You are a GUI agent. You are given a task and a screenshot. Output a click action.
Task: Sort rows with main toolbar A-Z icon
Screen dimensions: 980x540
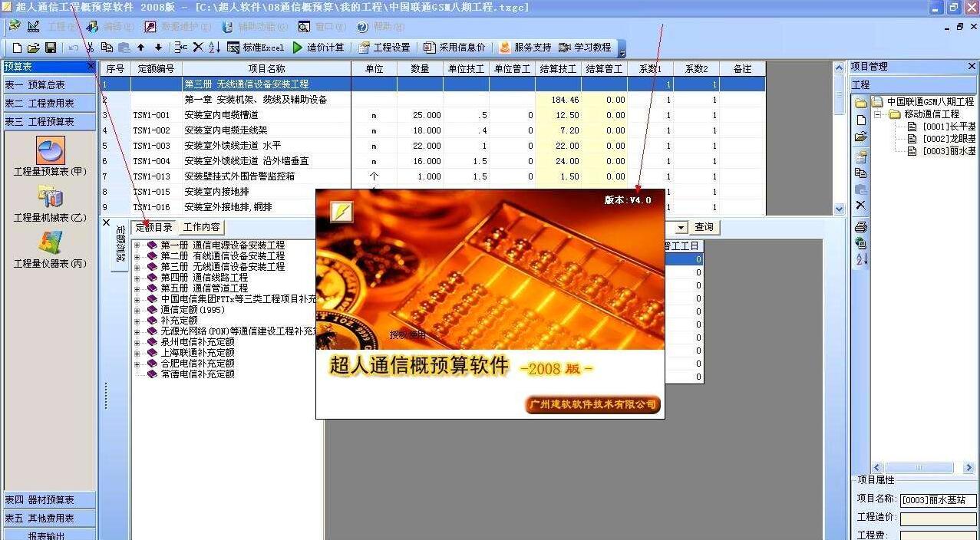point(214,48)
